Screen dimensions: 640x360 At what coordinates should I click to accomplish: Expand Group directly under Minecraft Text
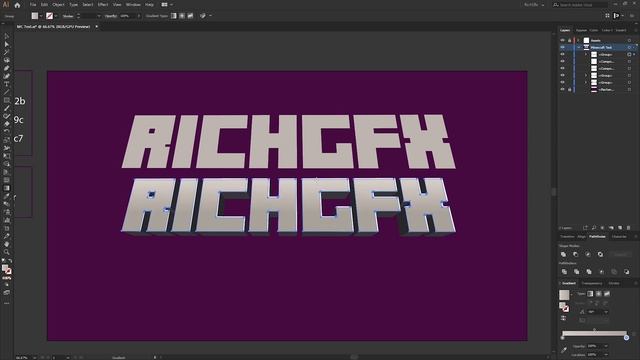coord(586,54)
